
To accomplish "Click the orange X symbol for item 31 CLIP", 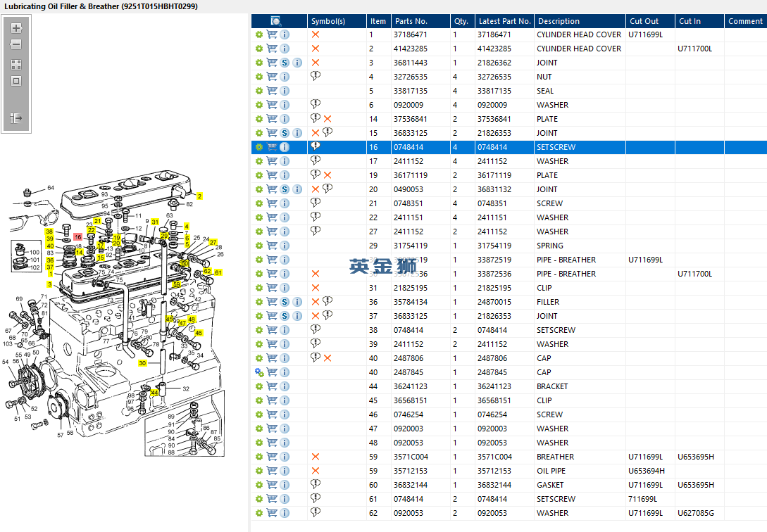I will point(316,288).
